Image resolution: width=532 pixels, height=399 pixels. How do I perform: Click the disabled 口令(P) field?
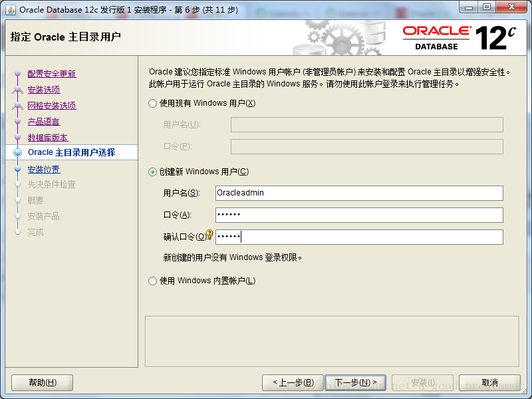click(367, 146)
